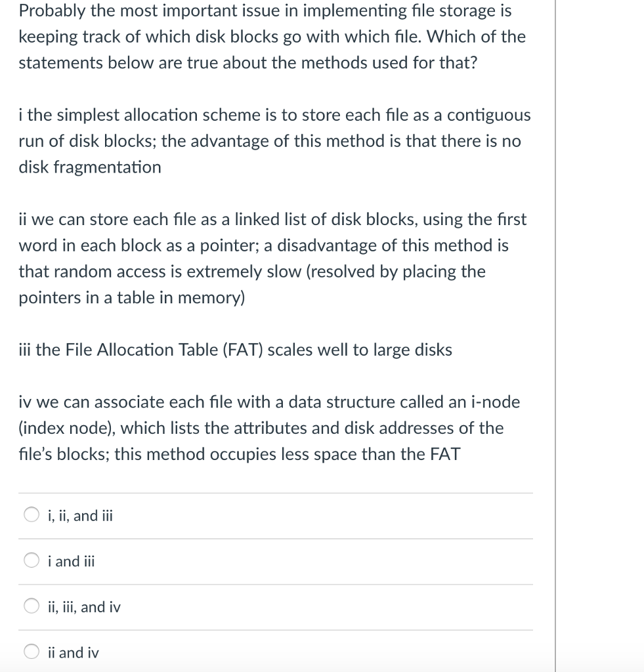This screenshot has width=644, height=672.
Task: Click the answer label "i, ii, and iii"
Action: pos(79,516)
